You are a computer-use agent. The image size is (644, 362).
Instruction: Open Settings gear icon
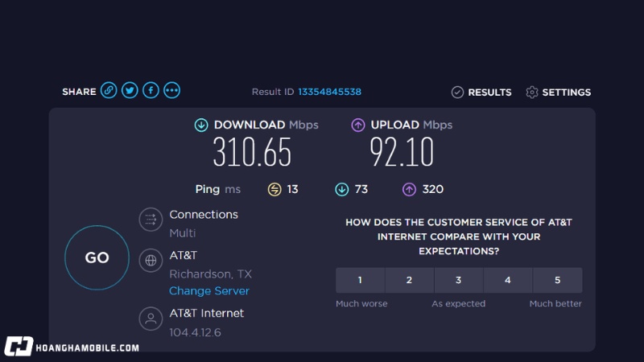click(x=531, y=93)
